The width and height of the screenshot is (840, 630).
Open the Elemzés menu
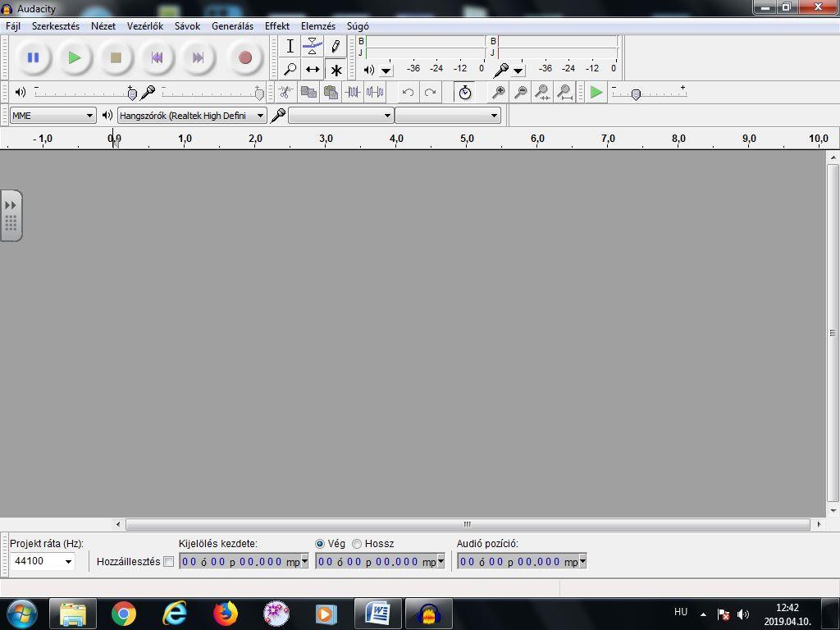click(318, 25)
